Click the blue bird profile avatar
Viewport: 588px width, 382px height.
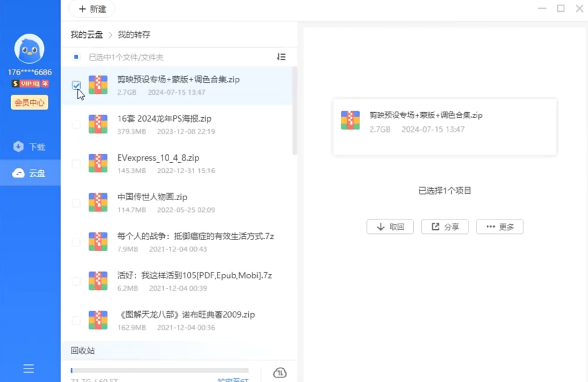pyautogui.click(x=29, y=49)
